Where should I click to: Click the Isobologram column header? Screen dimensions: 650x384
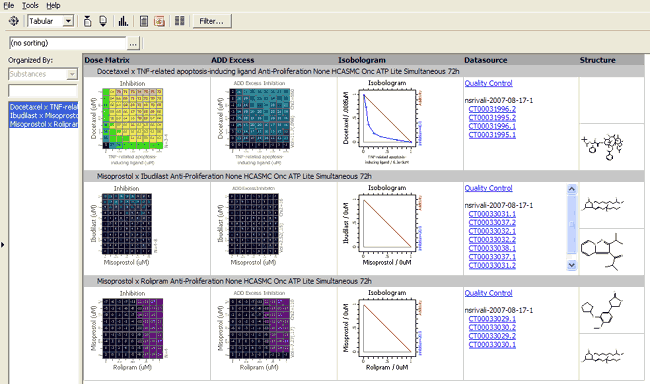[x=361, y=60]
